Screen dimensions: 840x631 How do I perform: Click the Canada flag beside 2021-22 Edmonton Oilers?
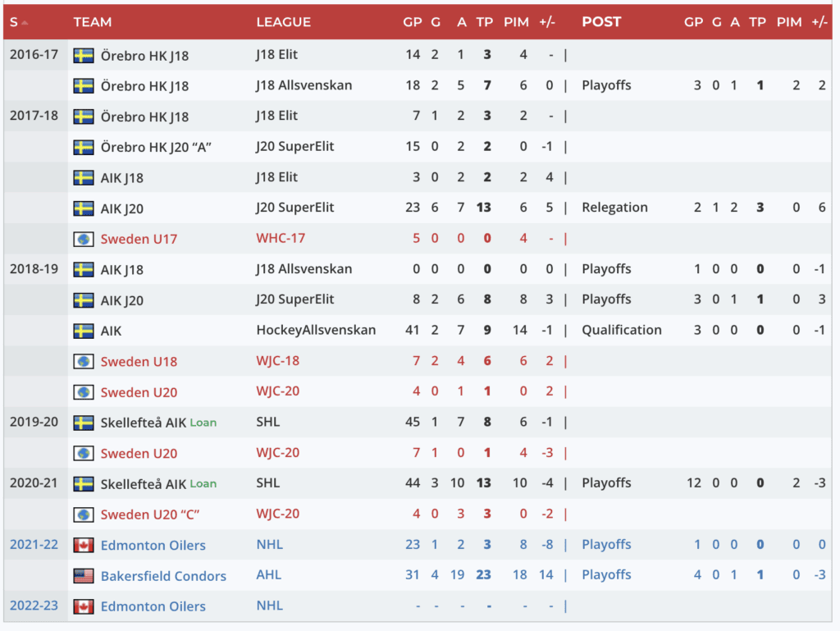84,545
